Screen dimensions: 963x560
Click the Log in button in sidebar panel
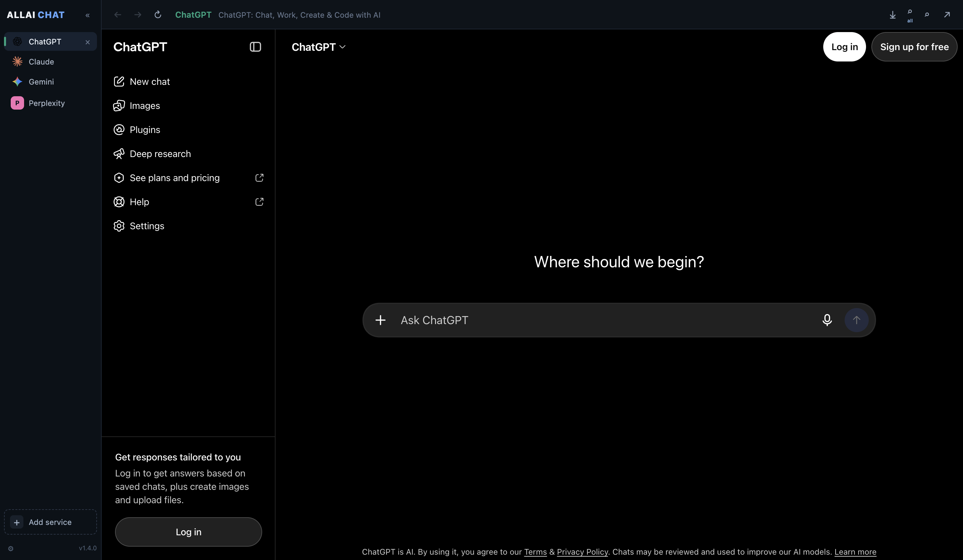click(188, 532)
